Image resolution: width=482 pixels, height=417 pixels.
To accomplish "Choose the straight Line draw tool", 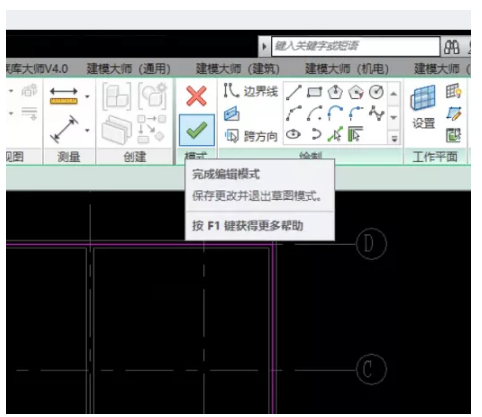I will click(x=294, y=92).
